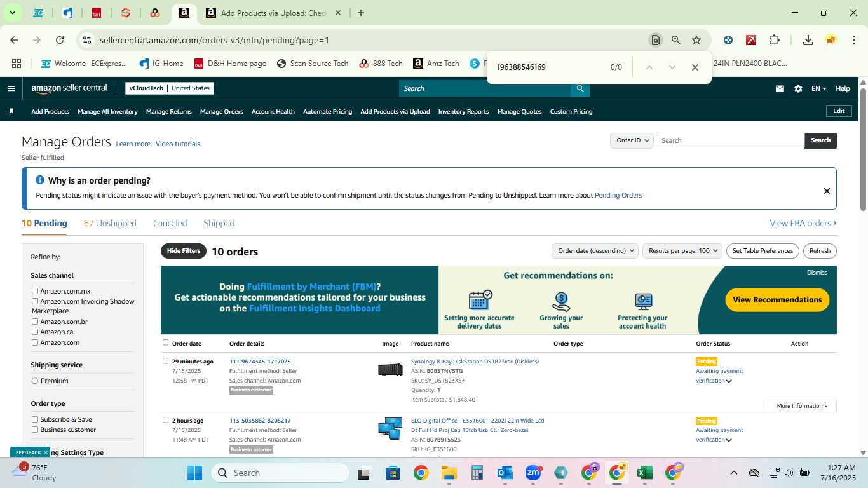Reload the page with browser refresh icon

click(60, 40)
